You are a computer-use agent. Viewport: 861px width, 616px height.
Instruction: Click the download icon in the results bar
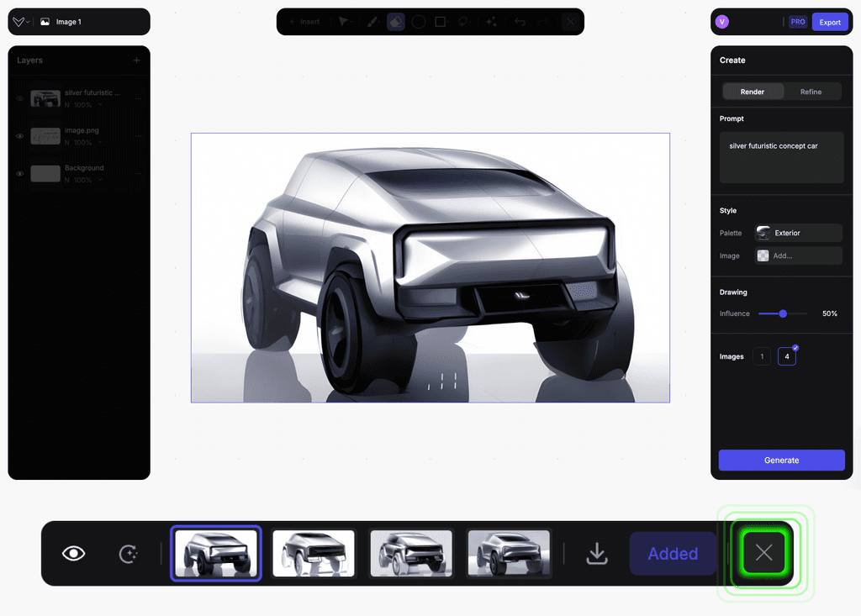click(x=596, y=553)
